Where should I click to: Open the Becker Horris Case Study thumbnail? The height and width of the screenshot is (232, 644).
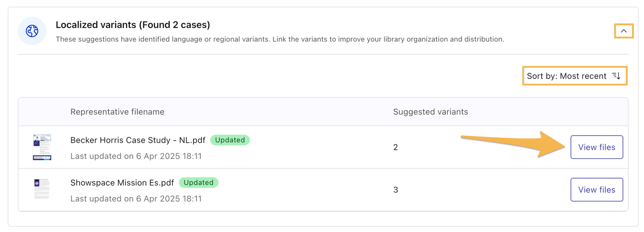click(x=42, y=147)
